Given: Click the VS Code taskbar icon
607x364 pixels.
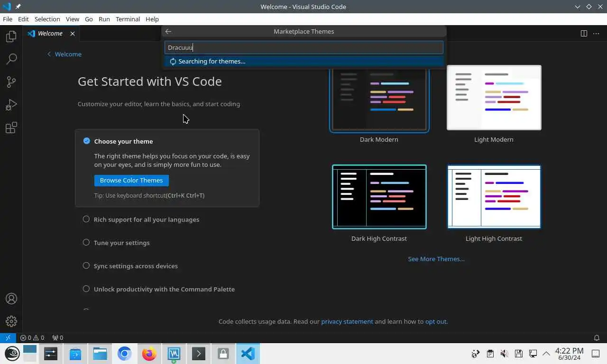Looking at the screenshot, I should (x=248, y=354).
